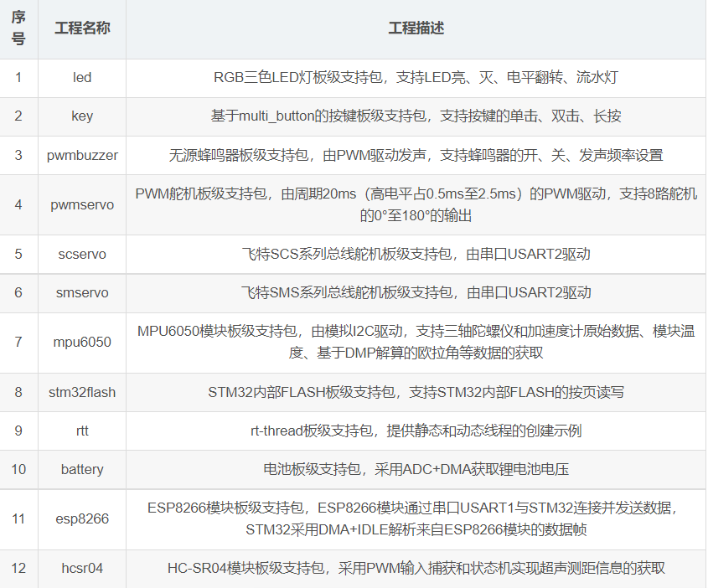Click the 飞特SCS系列总线舵机 description cell
Screen dimensions: 708x588
point(416,254)
